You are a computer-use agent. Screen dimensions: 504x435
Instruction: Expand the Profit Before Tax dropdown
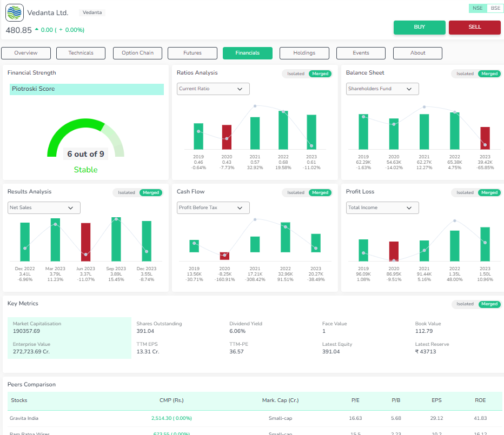pyautogui.click(x=213, y=208)
